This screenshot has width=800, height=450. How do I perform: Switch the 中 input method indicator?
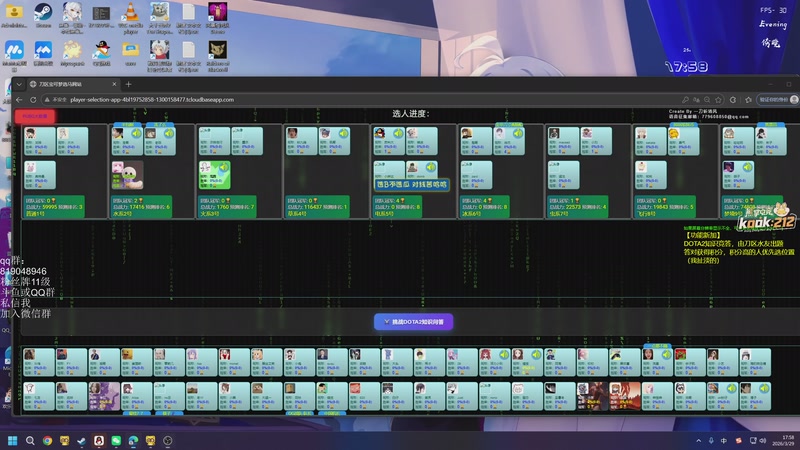point(724,441)
